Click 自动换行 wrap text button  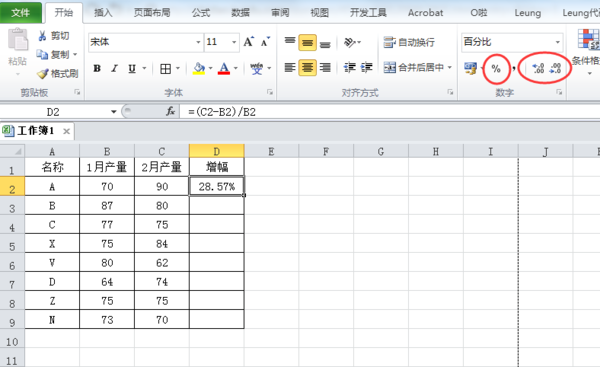pos(409,42)
